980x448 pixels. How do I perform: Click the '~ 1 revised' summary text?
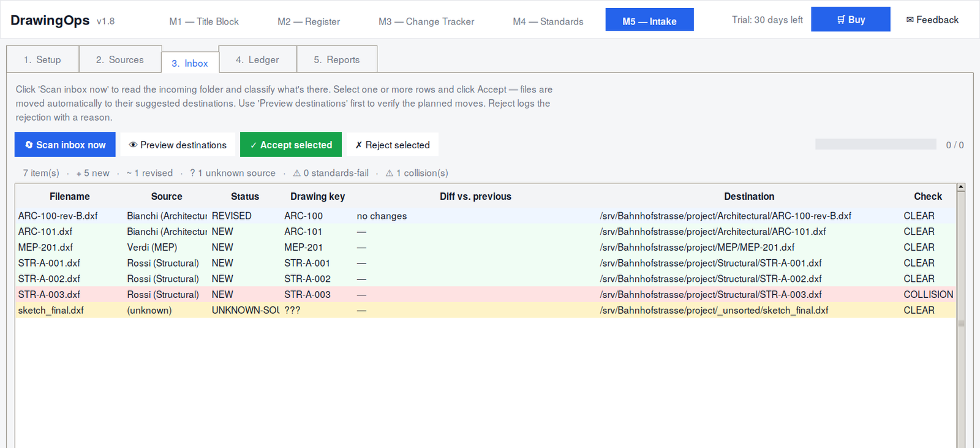149,173
